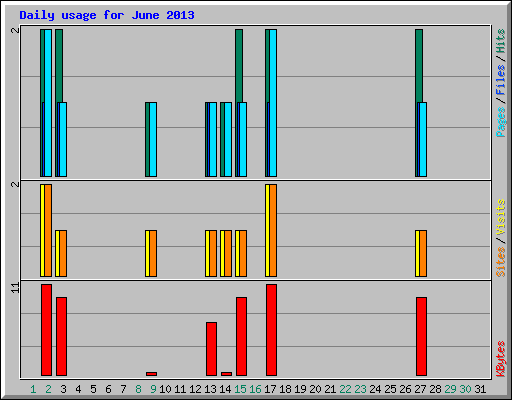
Task: Click day label '13' on the x-axis
Action: (x=210, y=389)
